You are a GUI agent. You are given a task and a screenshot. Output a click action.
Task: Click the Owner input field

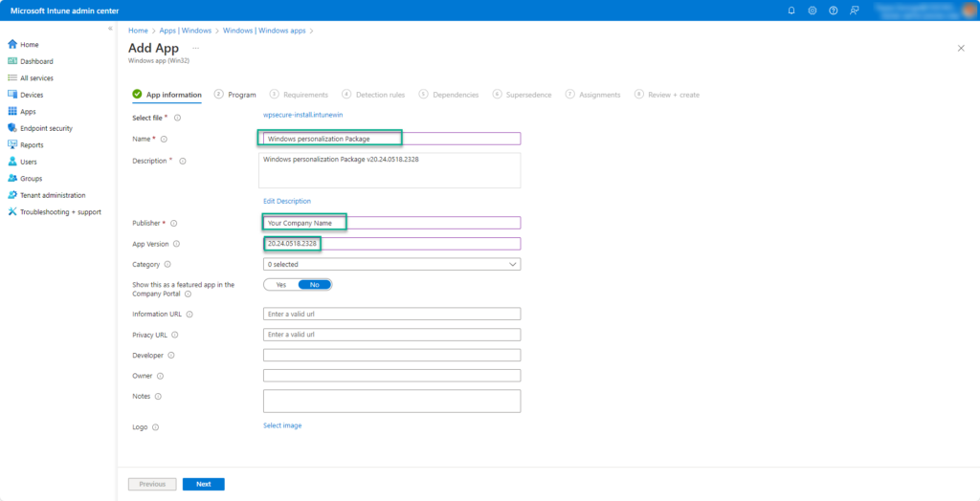(x=391, y=376)
